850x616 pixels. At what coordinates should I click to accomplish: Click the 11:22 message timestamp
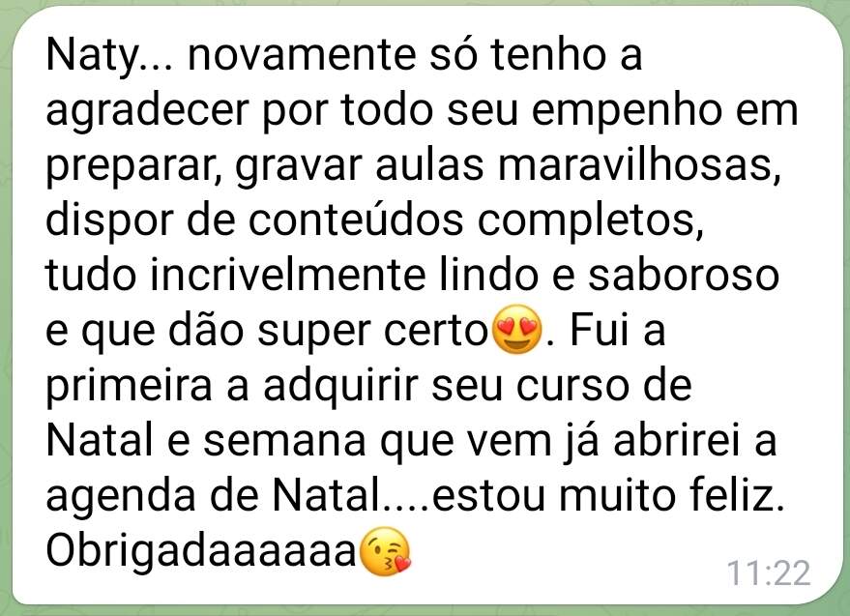tap(768, 573)
